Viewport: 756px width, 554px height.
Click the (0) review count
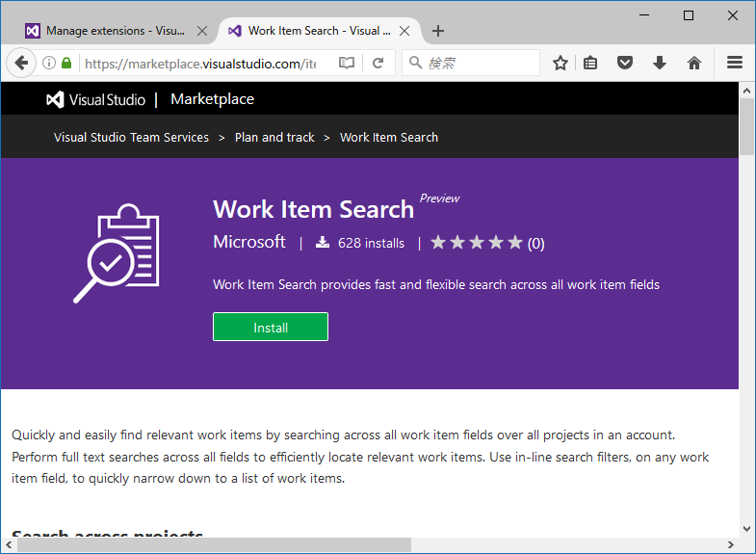tap(535, 244)
